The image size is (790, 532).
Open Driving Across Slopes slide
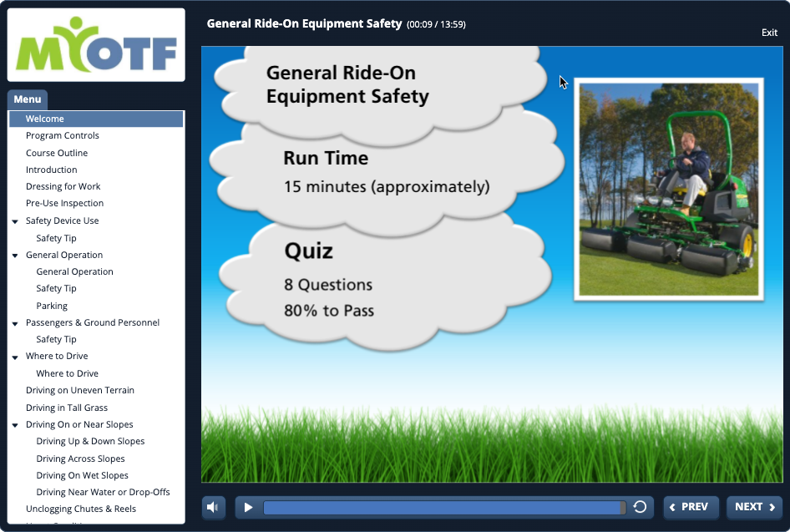pyautogui.click(x=81, y=459)
